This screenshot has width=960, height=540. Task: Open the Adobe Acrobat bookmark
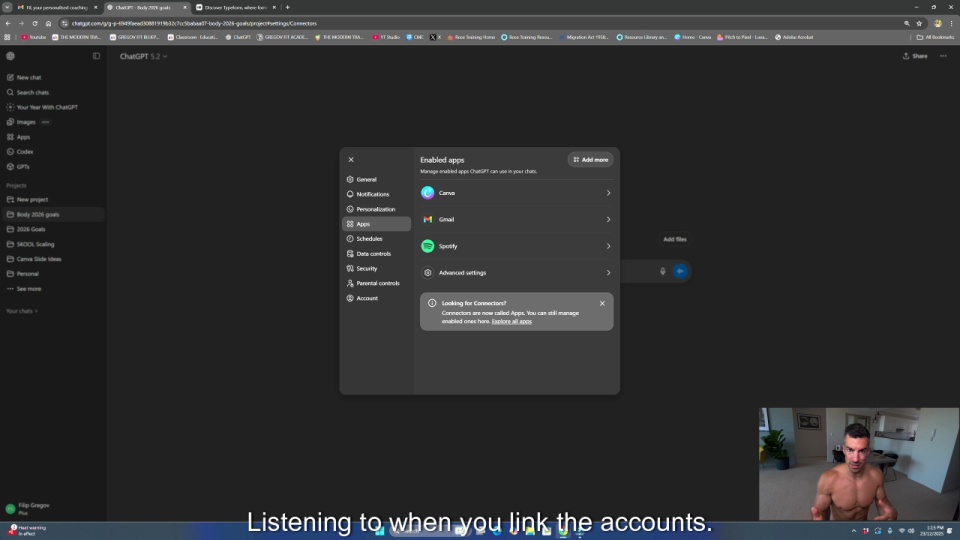pyautogui.click(x=794, y=37)
